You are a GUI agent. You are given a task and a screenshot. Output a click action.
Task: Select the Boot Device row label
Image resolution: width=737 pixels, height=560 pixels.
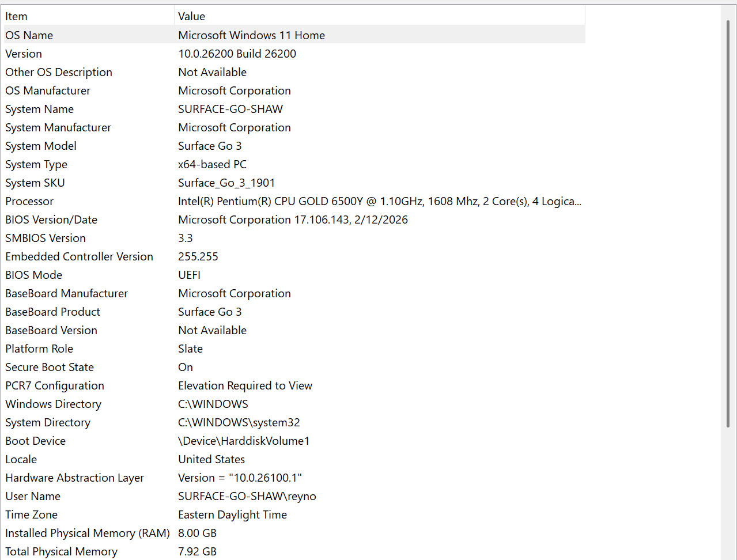pos(35,441)
